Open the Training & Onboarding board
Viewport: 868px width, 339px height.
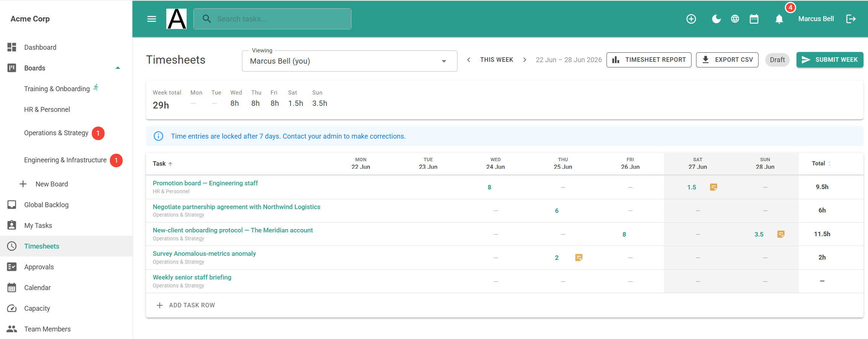(57, 89)
